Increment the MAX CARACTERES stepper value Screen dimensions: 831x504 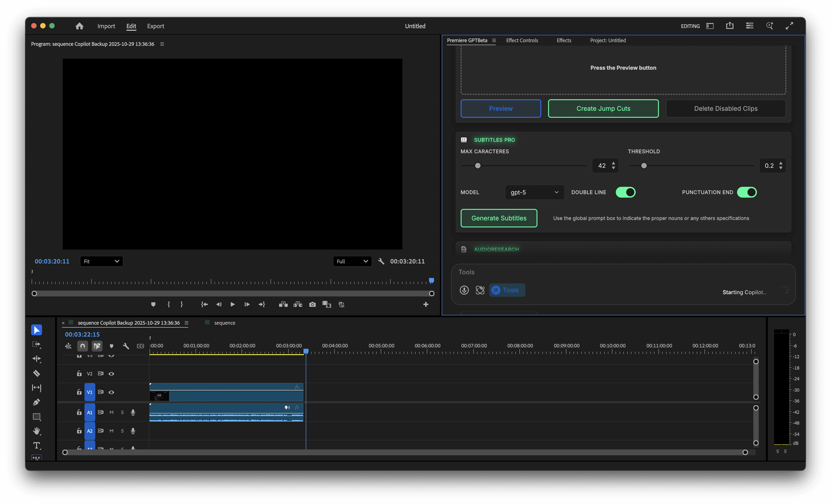click(613, 163)
